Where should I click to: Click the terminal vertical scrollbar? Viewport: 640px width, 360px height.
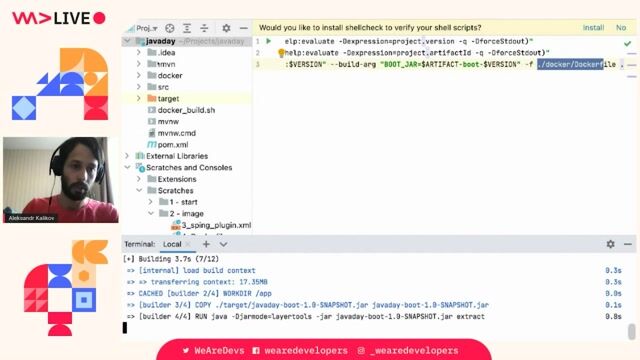coord(632,331)
